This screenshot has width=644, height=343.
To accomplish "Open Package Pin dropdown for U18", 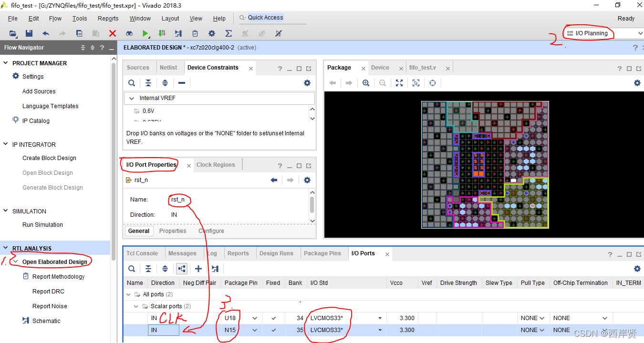I will pyautogui.click(x=255, y=318).
